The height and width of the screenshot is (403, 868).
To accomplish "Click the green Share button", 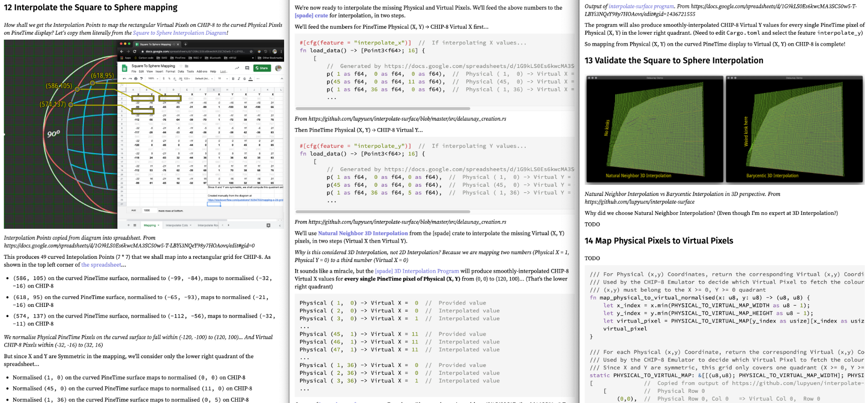I will pos(261,68).
